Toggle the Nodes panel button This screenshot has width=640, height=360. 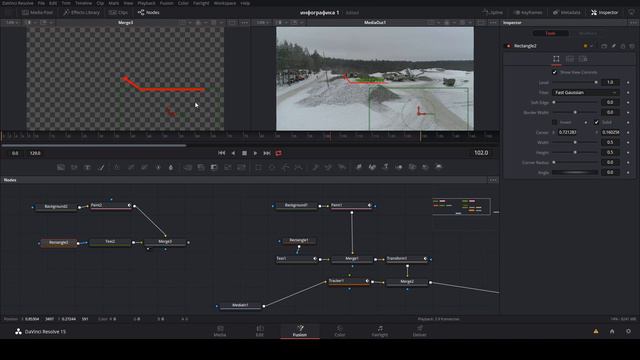pyautogui.click(x=149, y=13)
